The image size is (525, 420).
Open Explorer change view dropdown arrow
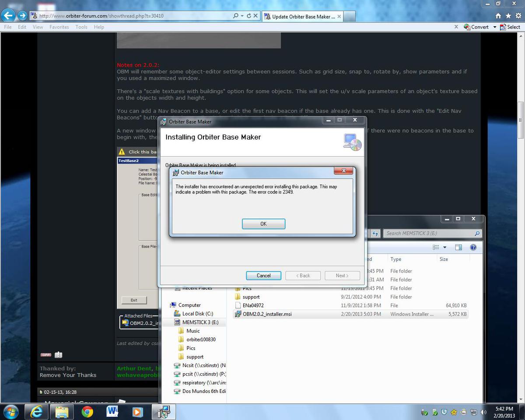click(445, 247)
